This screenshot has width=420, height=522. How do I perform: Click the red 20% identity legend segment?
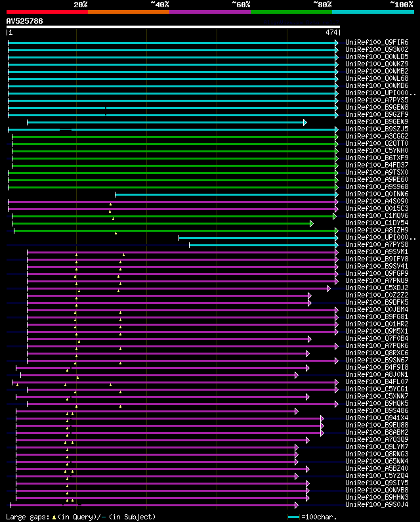[47, 12]
